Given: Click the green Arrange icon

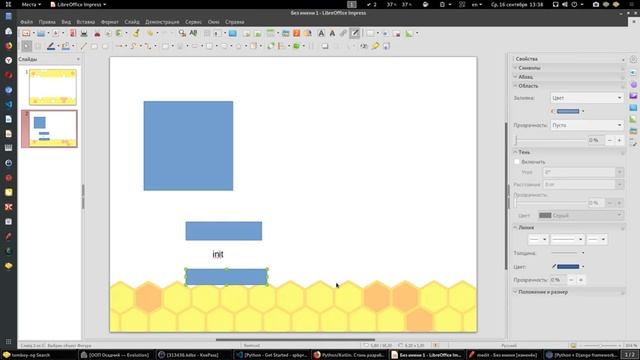Looking at the screenshot, I should (x=296, y=46).
